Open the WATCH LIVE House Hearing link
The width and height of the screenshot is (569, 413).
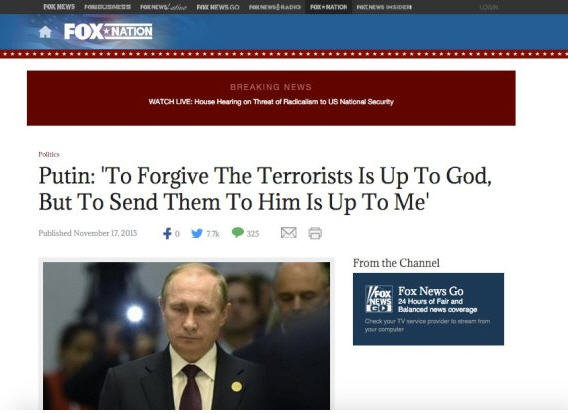pos(271,102)
